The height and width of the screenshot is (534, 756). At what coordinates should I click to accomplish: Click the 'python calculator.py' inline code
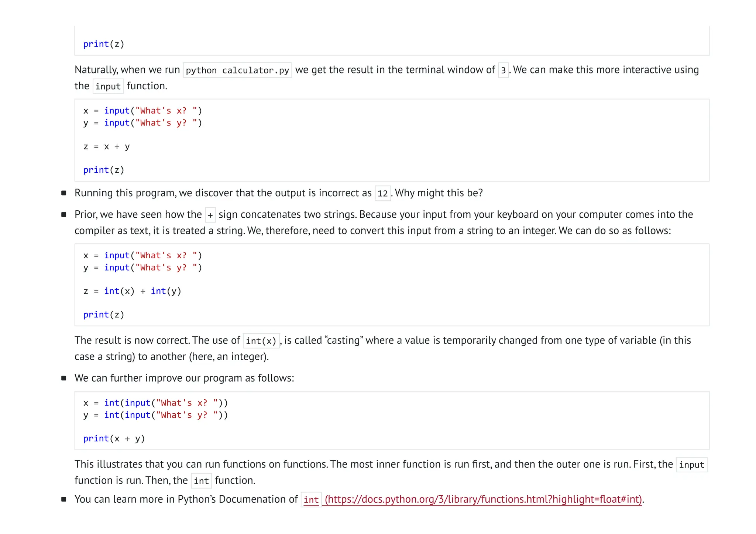pyautogui.click(x=237, y=70)
